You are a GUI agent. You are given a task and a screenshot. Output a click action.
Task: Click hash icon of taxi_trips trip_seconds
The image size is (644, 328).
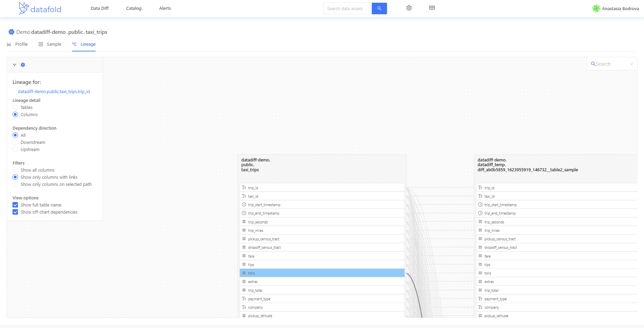(x=244, y=222)
